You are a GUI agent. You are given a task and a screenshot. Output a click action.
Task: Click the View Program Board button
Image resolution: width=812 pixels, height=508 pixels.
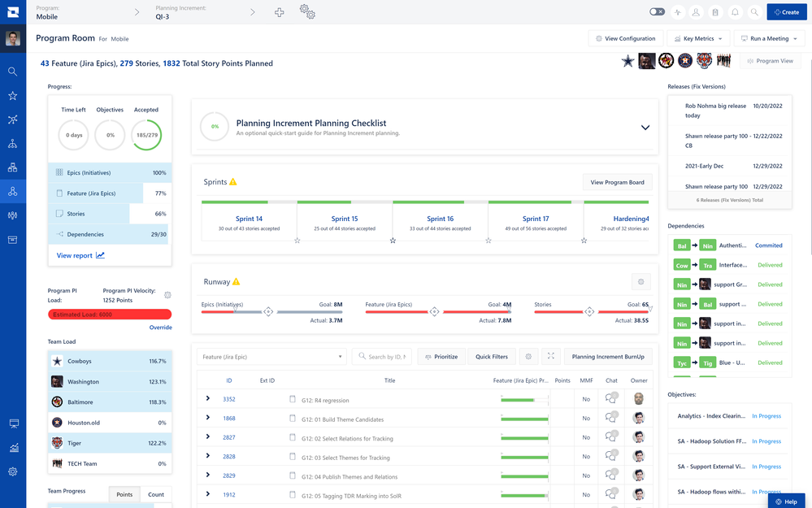[617, 182]
